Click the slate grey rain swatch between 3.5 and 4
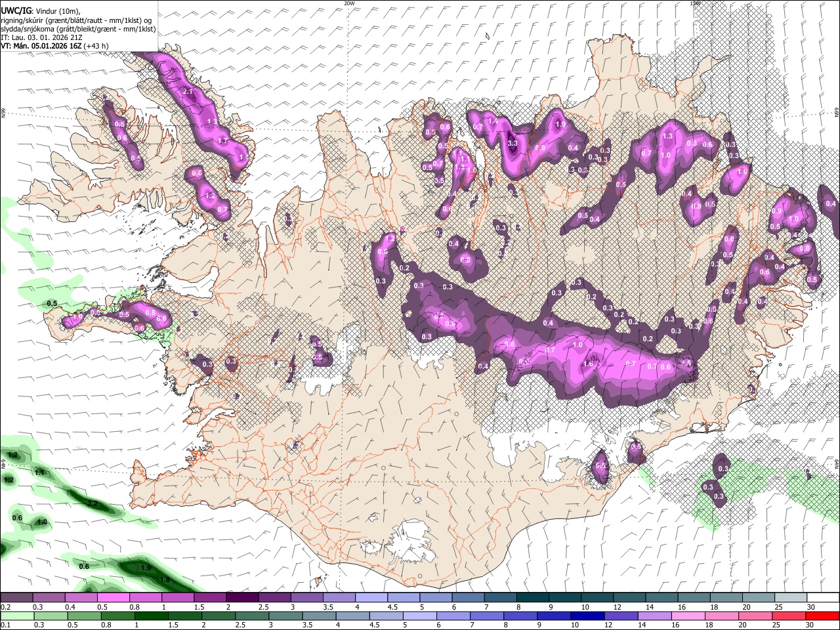The width and height of the screenshot is (840, 630). click(x=319, y=616)
